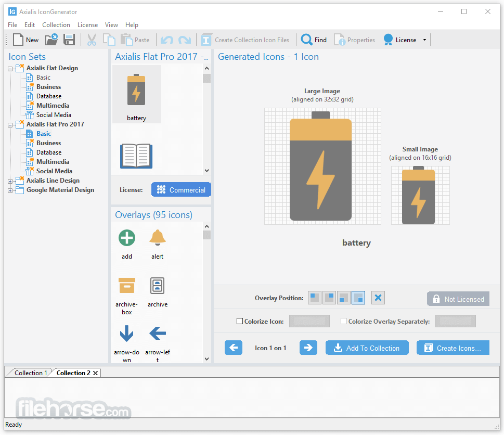504x435 pixels.
Task: Select Business under Axialis Flat Design
Action: (x=48, y=87)
